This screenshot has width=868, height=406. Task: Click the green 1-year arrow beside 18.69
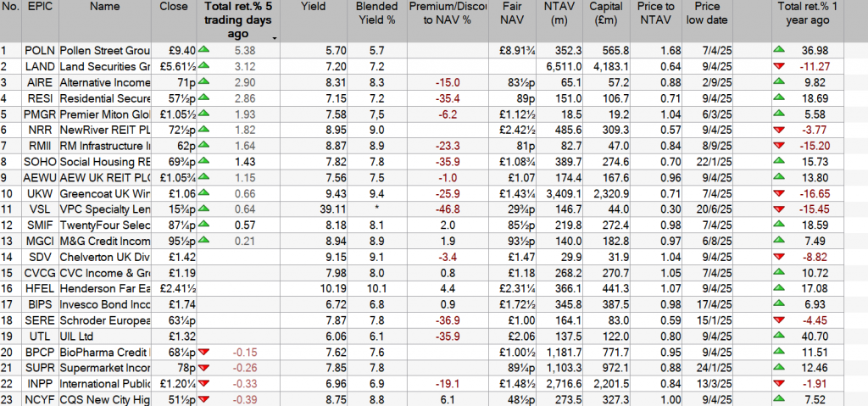click(780, 98)
